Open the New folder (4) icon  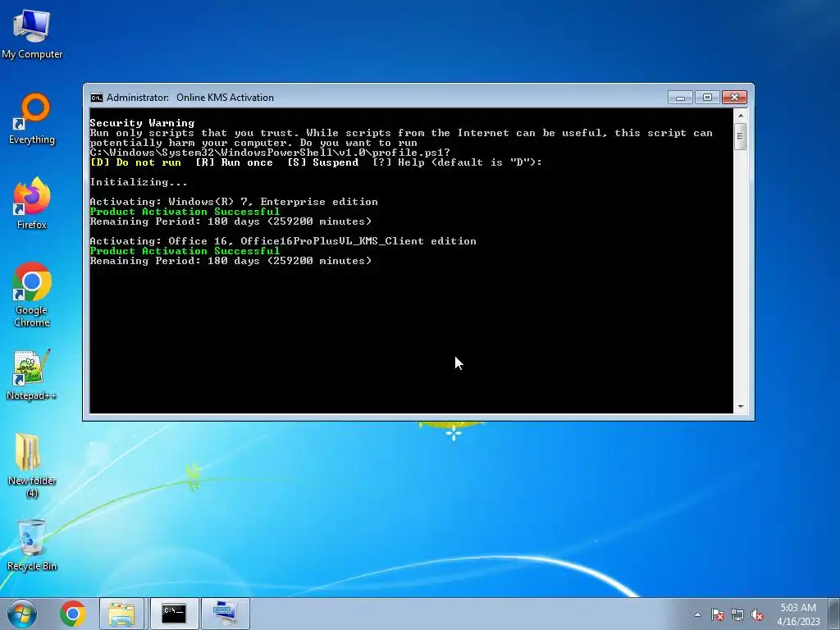32,466
